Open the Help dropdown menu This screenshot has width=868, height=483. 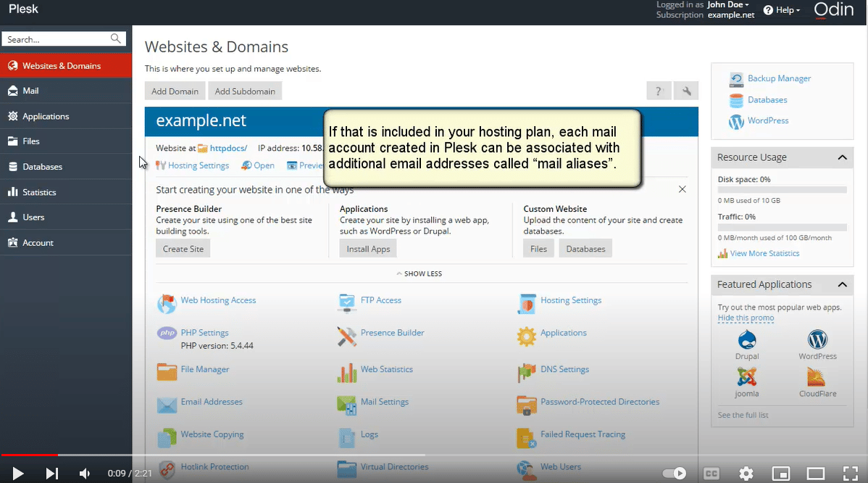coord(782,10)
